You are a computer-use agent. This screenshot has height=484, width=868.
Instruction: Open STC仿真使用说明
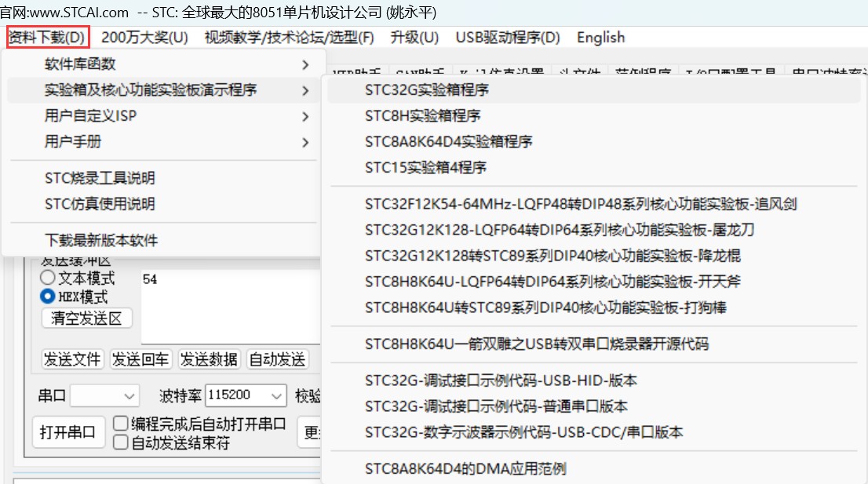pos(163,204)
